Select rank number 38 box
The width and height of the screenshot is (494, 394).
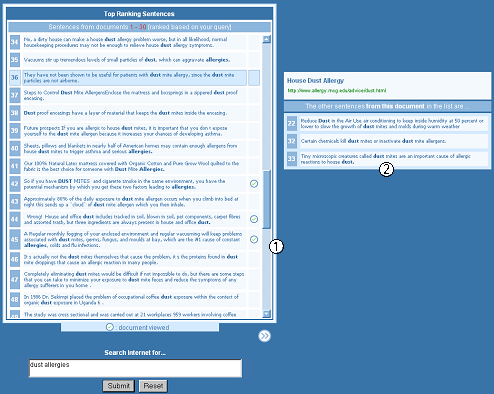[x=15, y=113]
